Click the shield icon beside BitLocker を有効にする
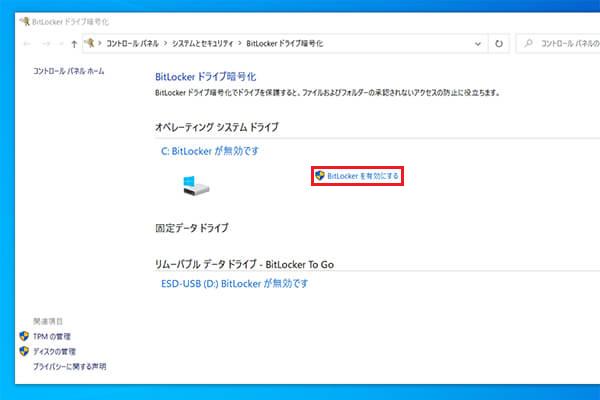The image size is (600, 400). [320, 175]
